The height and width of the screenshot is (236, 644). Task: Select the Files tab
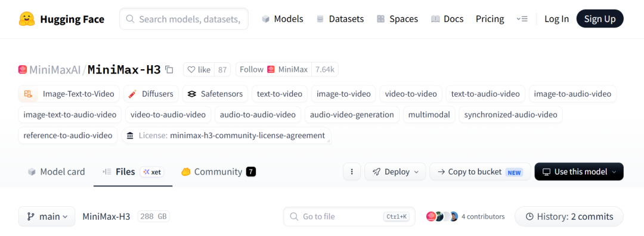133,171
